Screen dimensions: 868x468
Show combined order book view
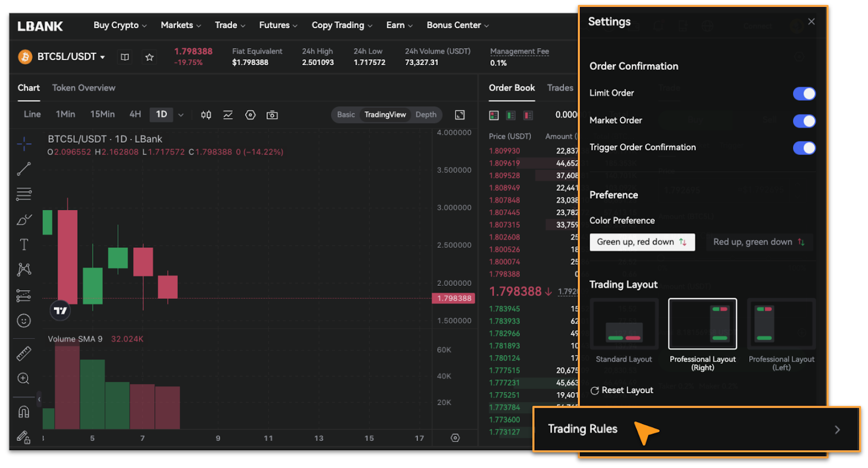tap(494, 115)
